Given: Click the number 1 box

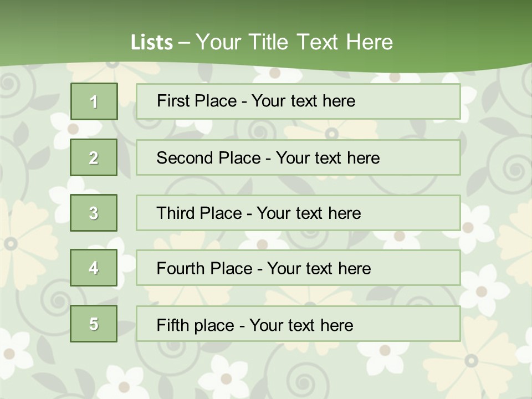Looking at the screenshot, I should click(94, 101).
